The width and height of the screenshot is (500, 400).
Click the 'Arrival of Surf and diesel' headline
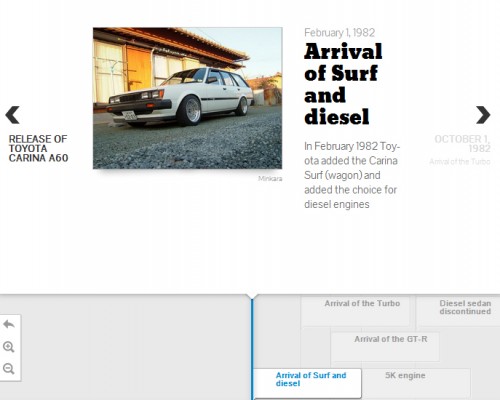point(343,84)
